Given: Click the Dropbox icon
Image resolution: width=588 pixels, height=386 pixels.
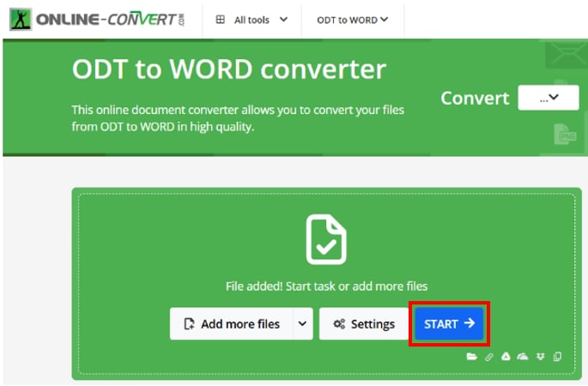Looking at the screenshot, I should pyautogui.click(x=541, y=356).
